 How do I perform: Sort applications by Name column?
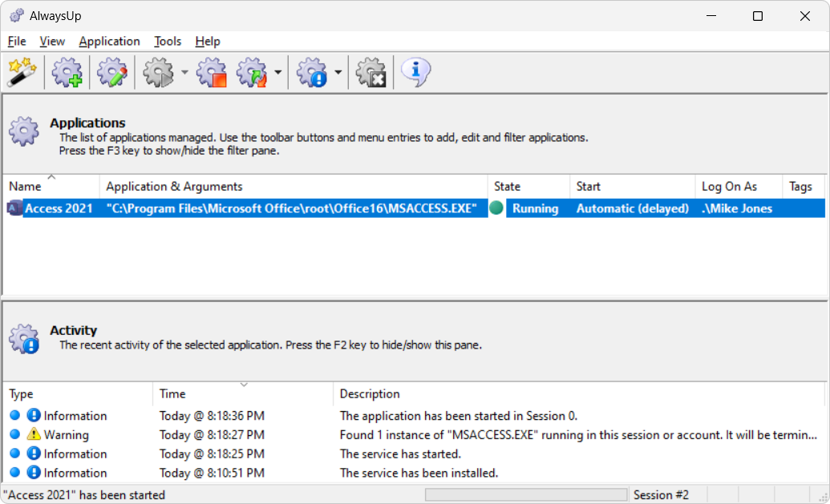[x=51, y=186]
